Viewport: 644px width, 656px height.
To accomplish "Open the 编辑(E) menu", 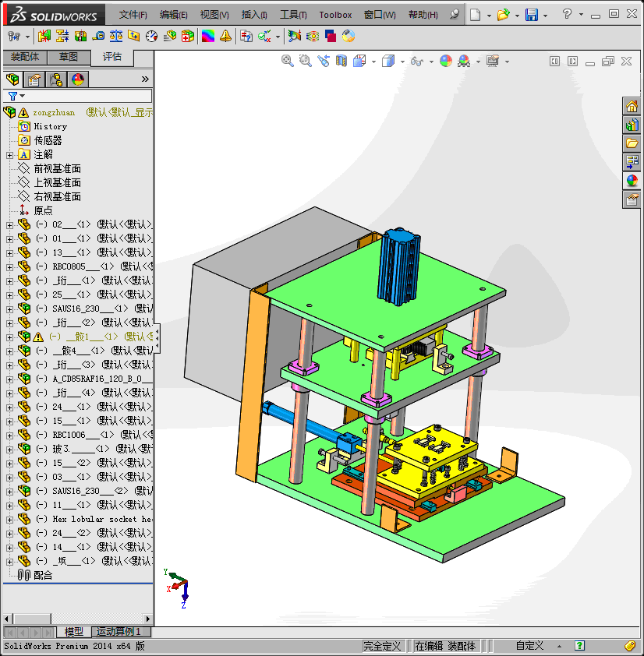I will click(x=173, y=15).
